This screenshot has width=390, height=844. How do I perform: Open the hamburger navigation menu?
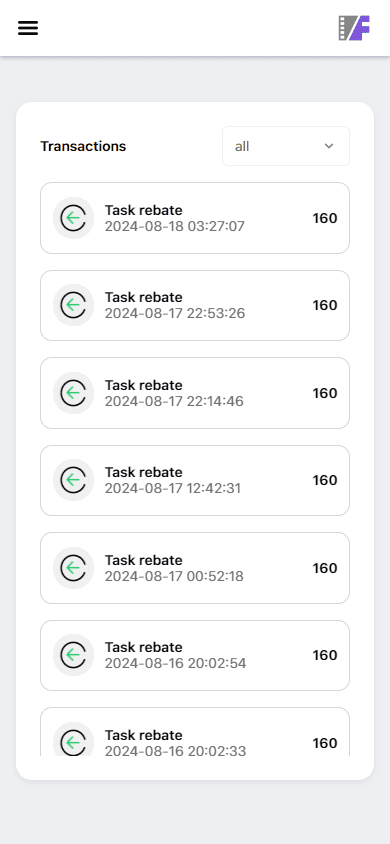click(28, 28)
